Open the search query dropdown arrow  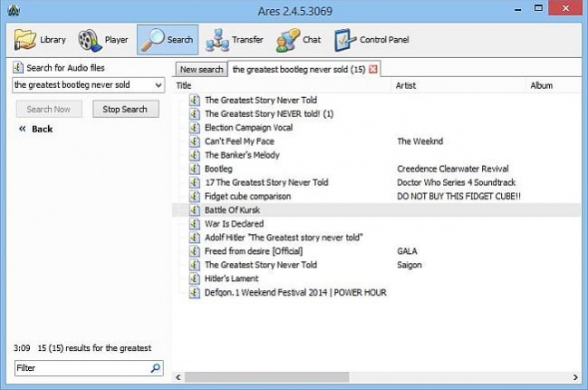tap(159, 85)
